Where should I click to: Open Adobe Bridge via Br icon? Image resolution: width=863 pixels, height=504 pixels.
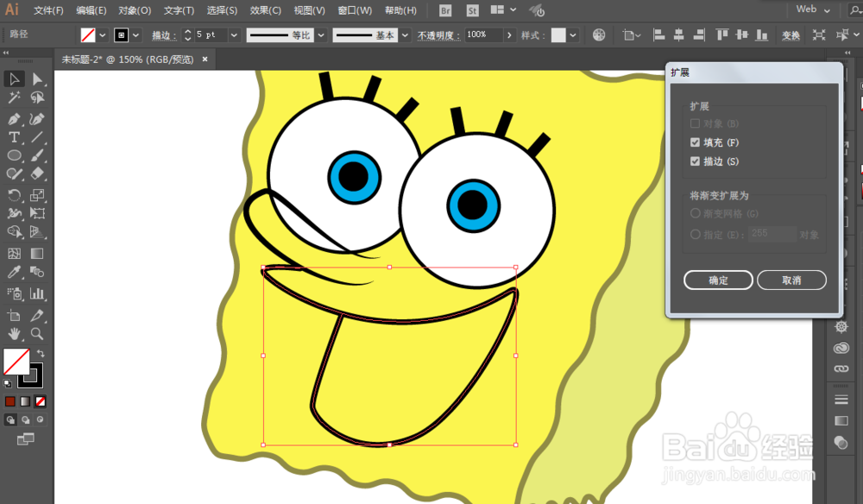[446, 10]
